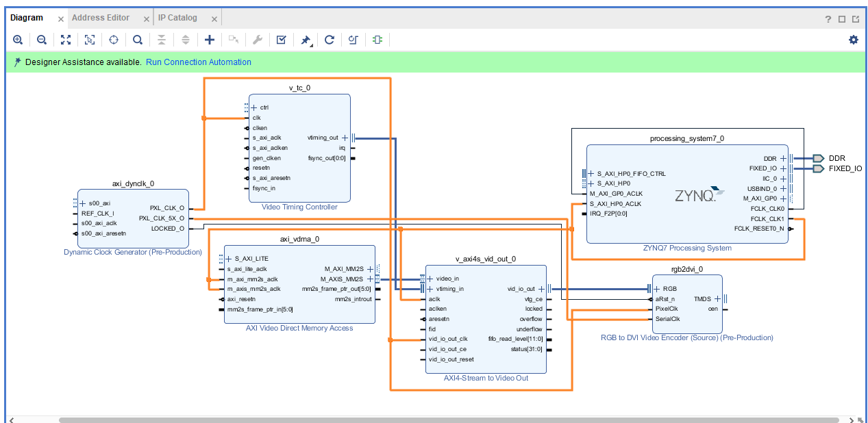868x423 pixels.
Task: Click the green block icon in the toolbar
Action: point(377,40)
